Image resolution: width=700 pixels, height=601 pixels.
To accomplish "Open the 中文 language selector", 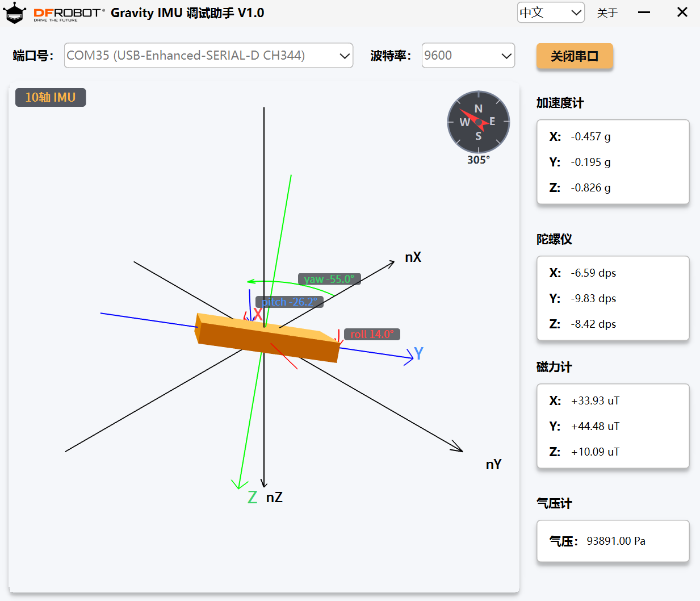I will (551, 12).
